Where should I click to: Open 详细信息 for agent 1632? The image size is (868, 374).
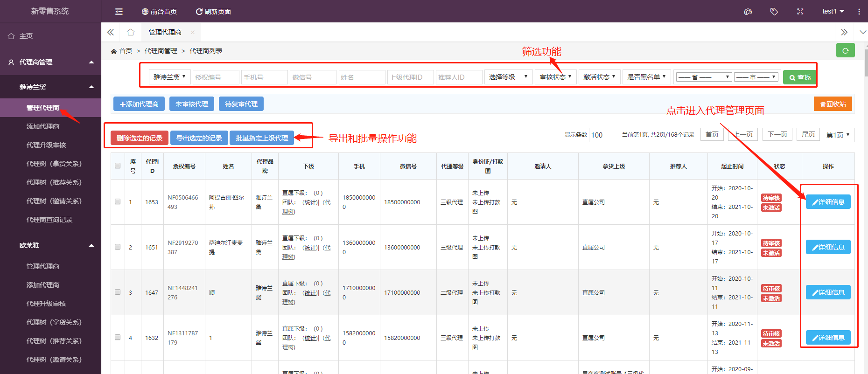828,338
